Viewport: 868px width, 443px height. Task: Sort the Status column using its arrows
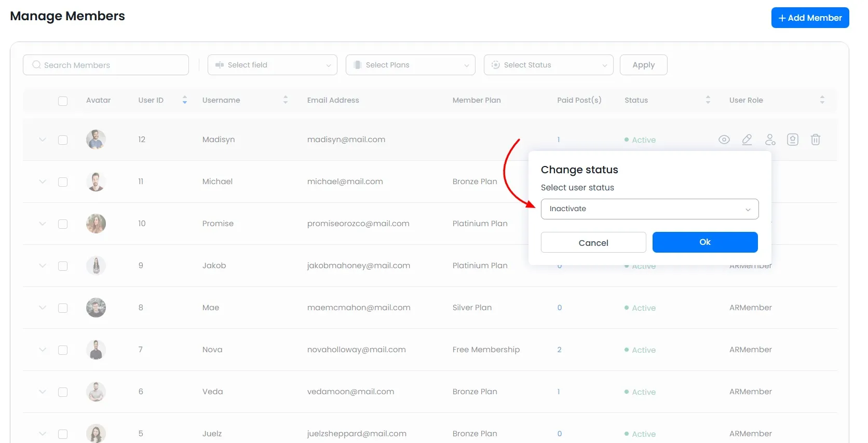tap(708, 100)
